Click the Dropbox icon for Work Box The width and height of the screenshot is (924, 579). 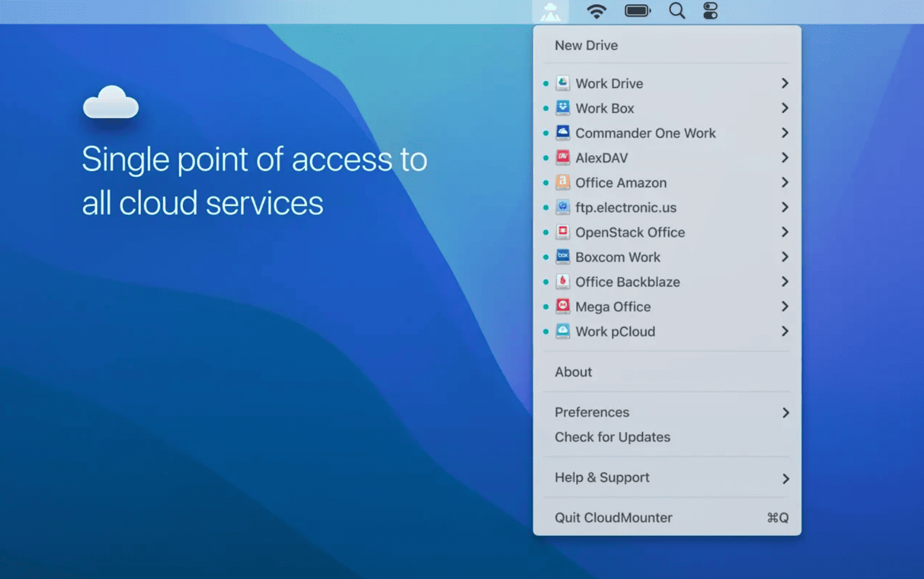563,108
